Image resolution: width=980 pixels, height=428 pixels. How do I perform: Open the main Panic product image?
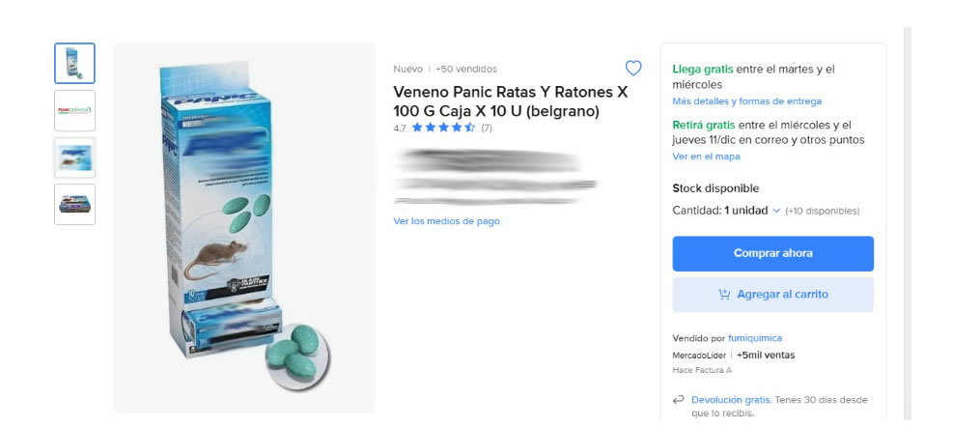point(243,228)
